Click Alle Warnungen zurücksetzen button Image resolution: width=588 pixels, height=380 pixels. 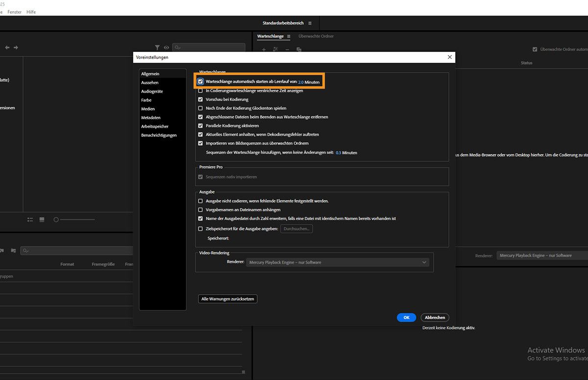pos(228,299)
